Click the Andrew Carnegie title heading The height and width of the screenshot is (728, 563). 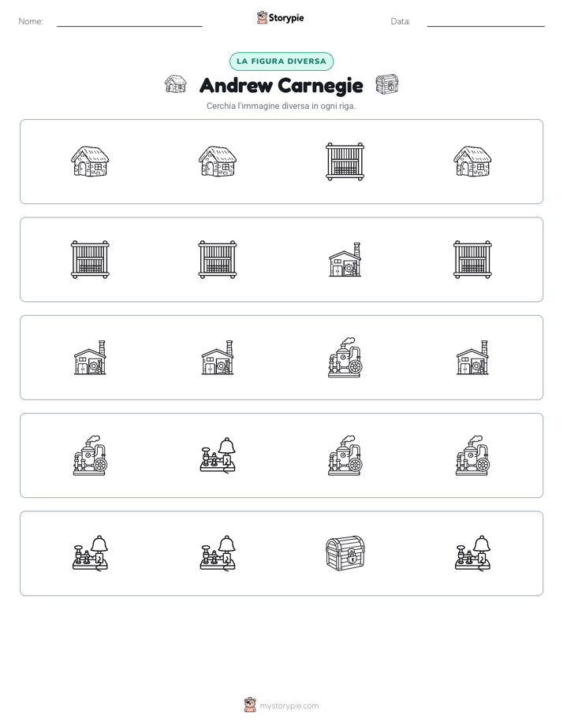pos(281,85)
